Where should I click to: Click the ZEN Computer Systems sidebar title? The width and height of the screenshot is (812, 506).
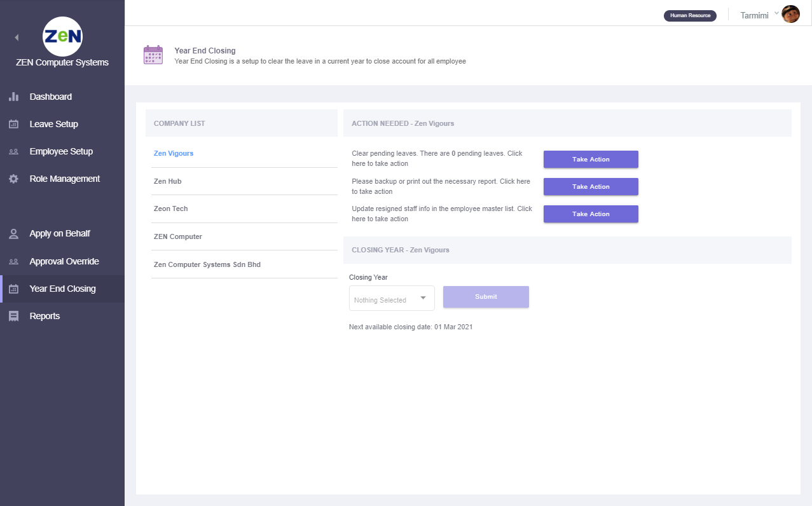62,62
